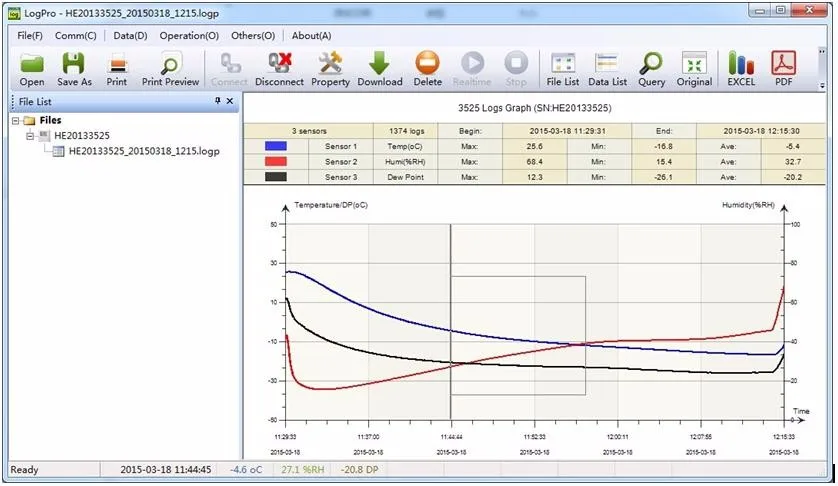Expand the toolbar overflow arrow
Image resolution: width=838 pixels, height=486 pixels.
tap(822, 86)
